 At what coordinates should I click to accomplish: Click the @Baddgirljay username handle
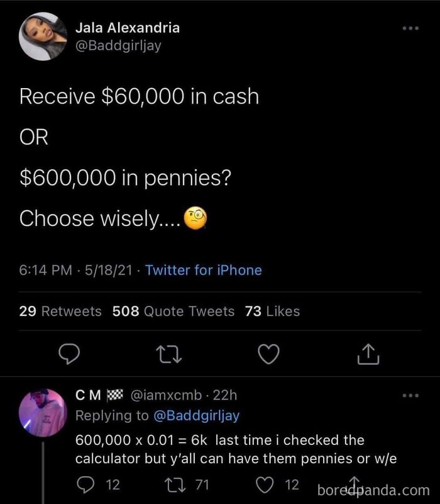tap(119, 45)
